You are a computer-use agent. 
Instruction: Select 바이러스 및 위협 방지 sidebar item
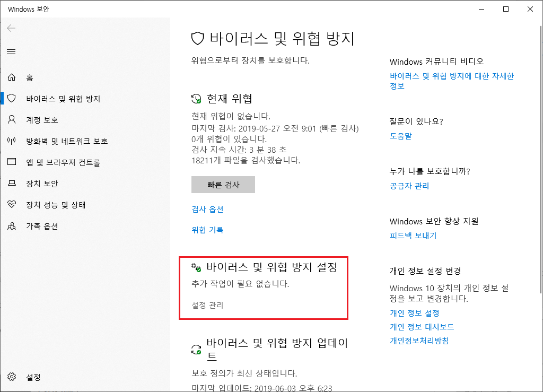point(63,99)
